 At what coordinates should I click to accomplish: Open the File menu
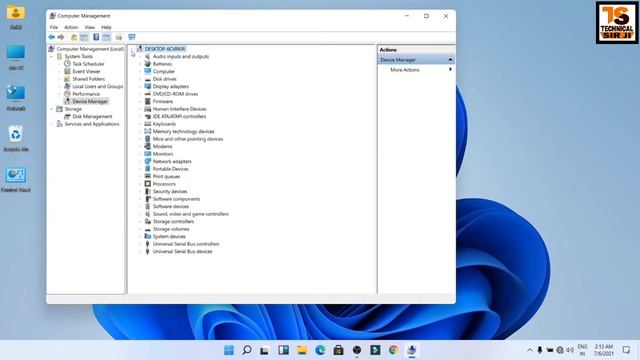[x=54, y=27]
